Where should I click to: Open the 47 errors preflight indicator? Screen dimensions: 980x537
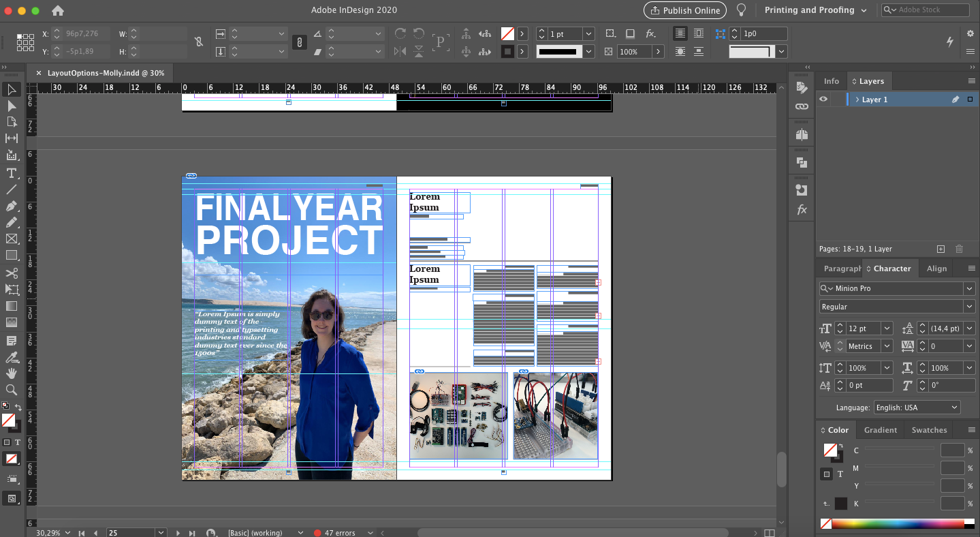[x=339, y=533]
